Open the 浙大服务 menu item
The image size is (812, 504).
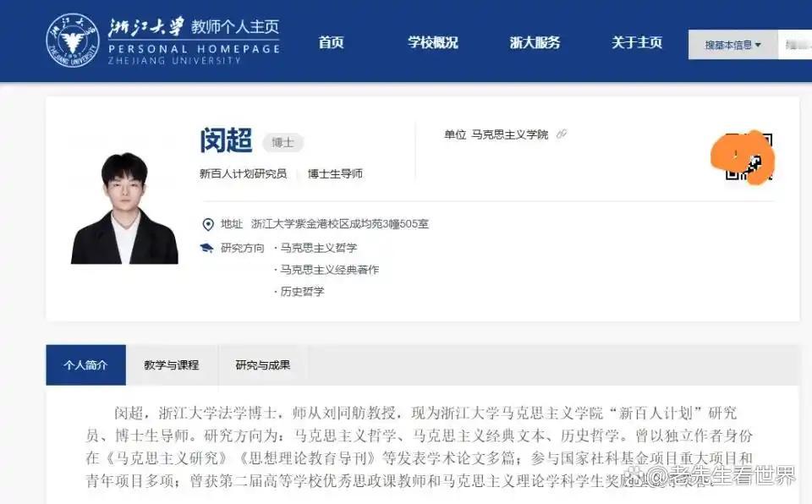(535, 42)
